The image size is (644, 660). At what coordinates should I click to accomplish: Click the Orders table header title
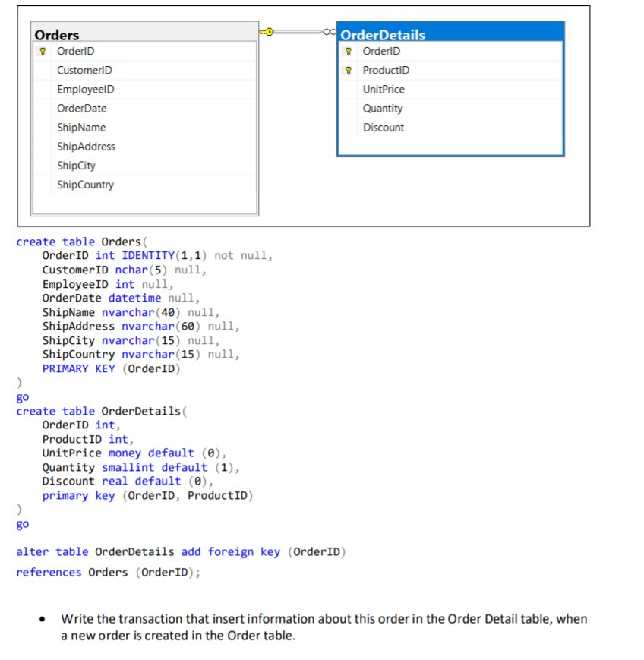[x=57, y=35]
